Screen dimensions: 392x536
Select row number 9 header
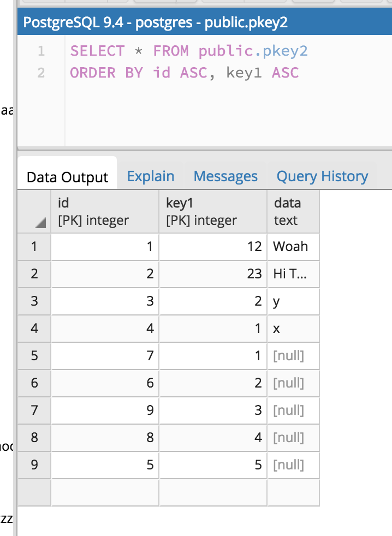34,465
